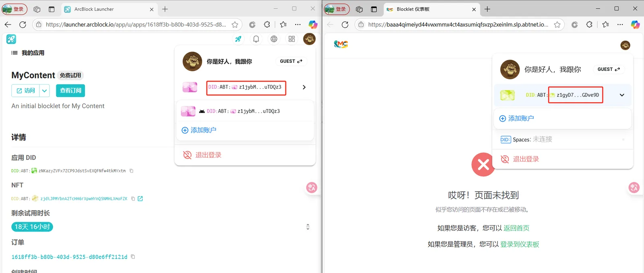644x273 pixels.
Task: Click the user avatar in Launcher header
Action: [309, 39]
